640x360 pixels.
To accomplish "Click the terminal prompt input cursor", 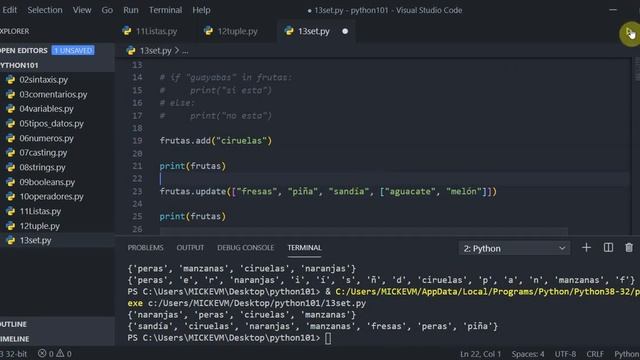I will pos(328,338).
